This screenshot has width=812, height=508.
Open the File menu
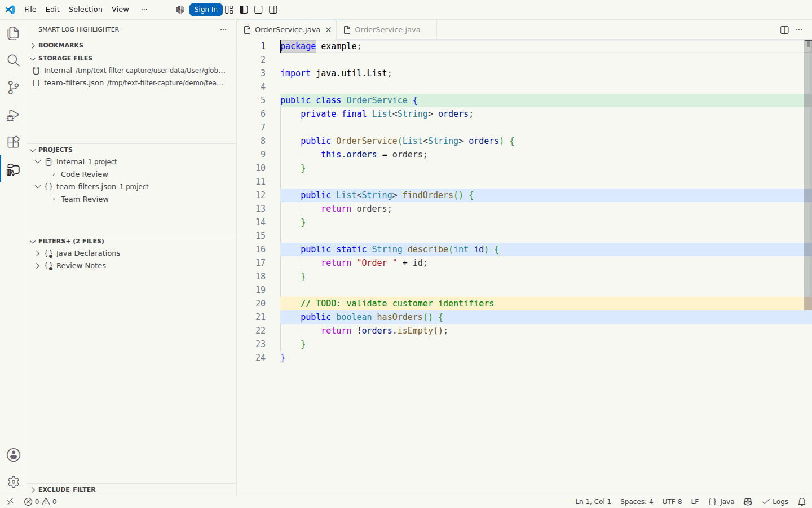click(x=30, y=10)
